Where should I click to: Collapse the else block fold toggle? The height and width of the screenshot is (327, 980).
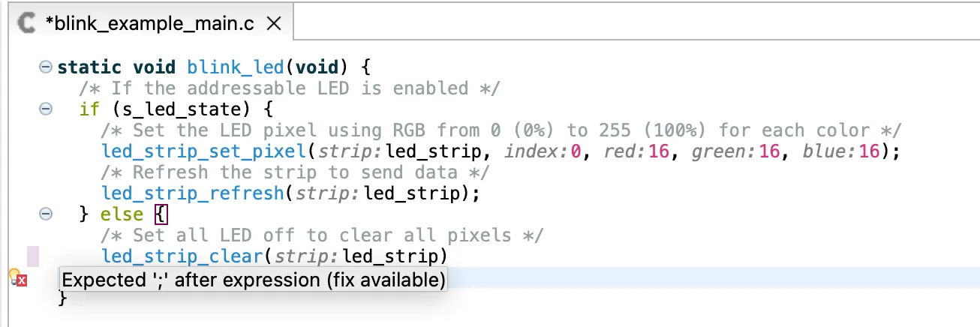(46, 214)
